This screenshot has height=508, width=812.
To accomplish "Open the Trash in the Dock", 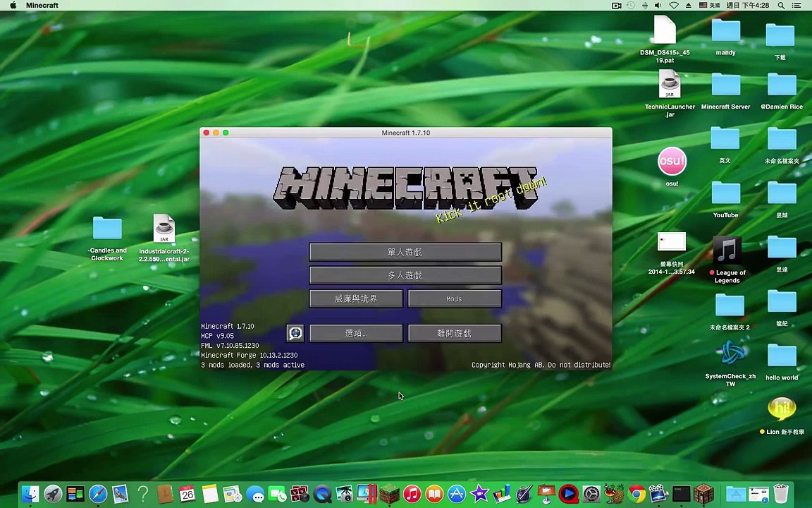I will [x=781, y=493].
